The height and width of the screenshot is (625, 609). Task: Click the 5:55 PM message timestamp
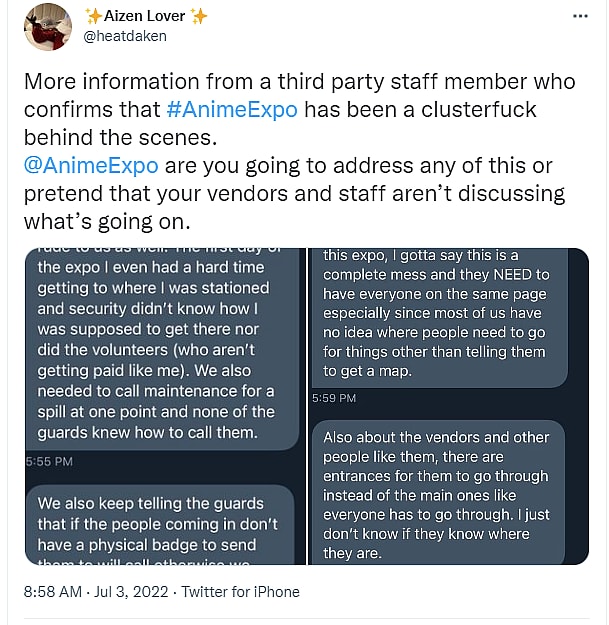click(x=49, y=461)
